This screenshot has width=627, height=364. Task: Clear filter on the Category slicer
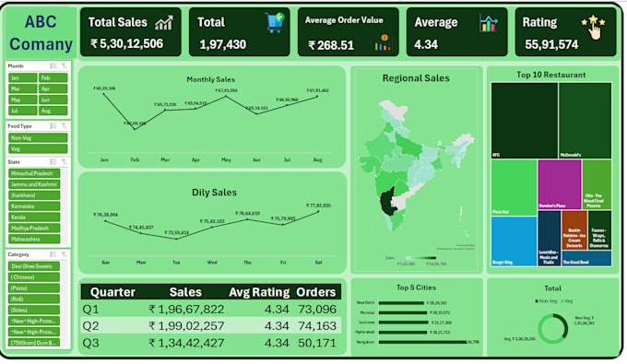64,254
